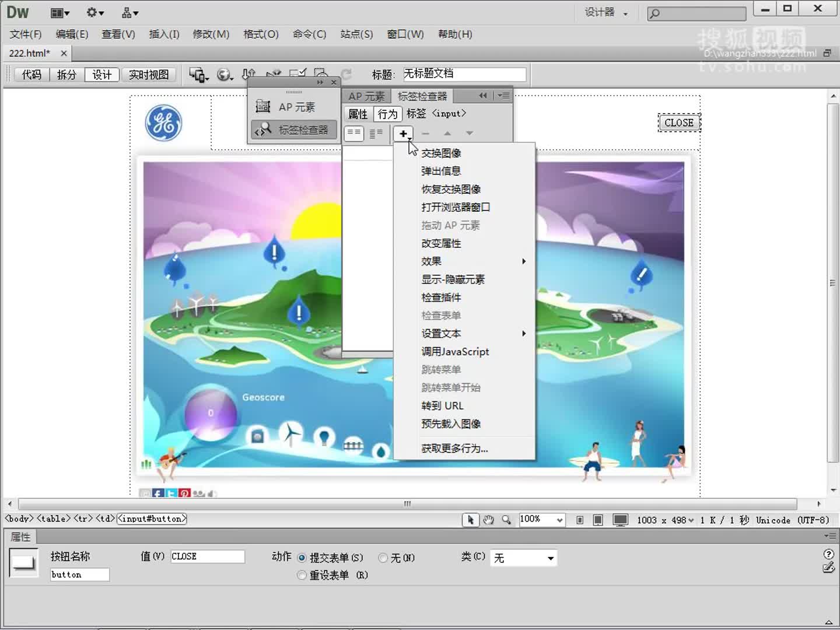This screenshot has height=630, width=840.
Task: Click the plus add-behavior button
Action: 403,134
